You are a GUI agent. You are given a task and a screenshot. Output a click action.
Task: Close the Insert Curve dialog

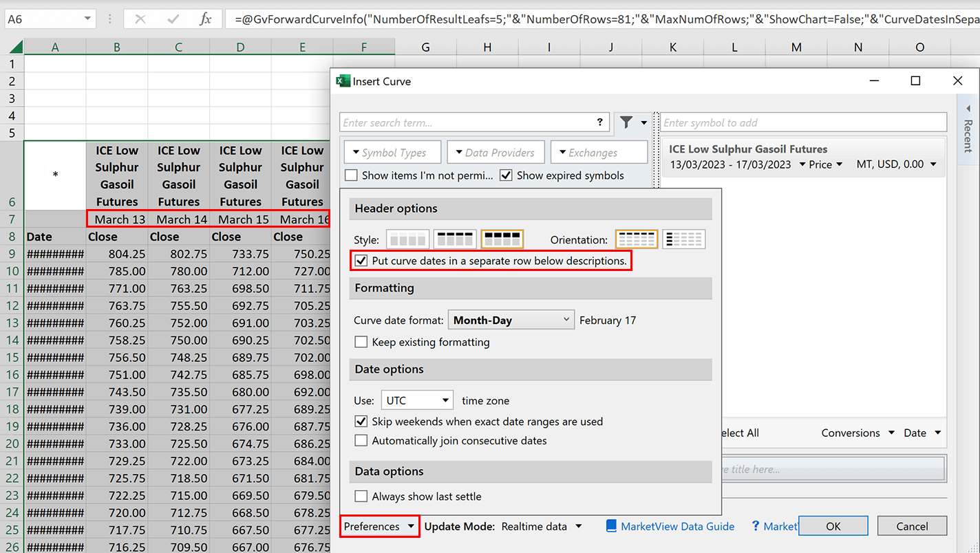coord(957,81)
